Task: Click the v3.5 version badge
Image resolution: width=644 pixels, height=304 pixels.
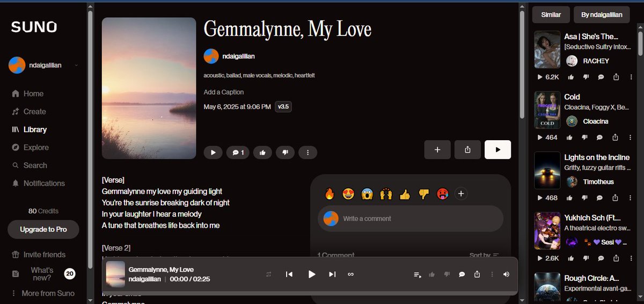Action: pyautogui.click(x=283, y=106)
